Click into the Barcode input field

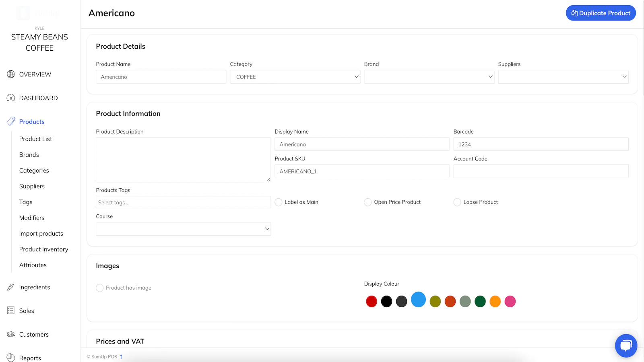(541, 144)
